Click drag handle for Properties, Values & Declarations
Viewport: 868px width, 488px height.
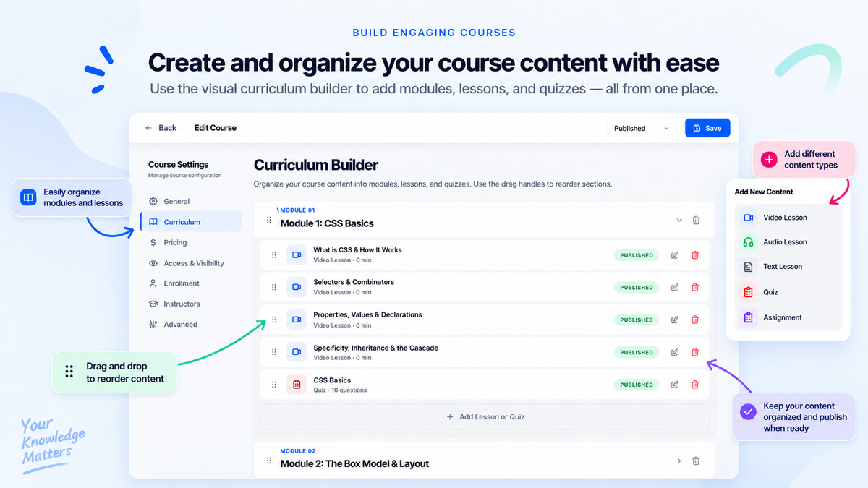[x=273, y=320]
